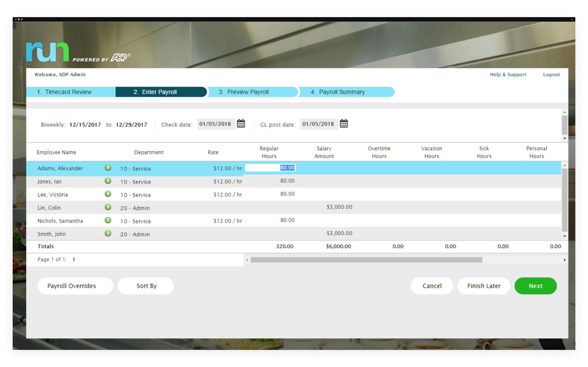
Task: Go to Payroll Summary step
Action: click(346, 92)
